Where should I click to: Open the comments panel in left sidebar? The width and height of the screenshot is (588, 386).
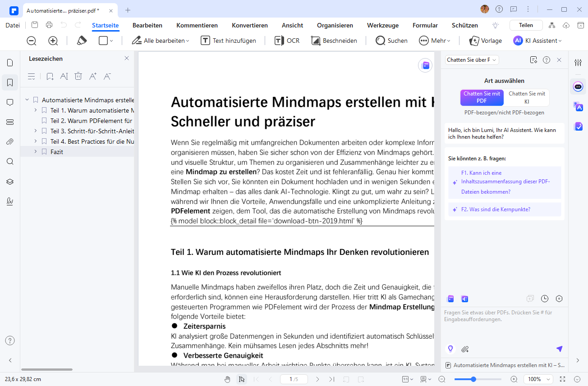click(10, 103)
